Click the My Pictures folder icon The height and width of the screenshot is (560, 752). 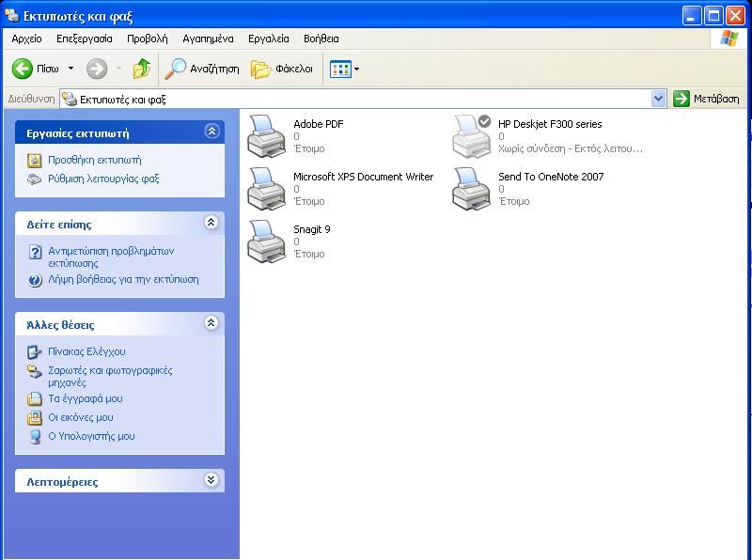(x=35, y=417)
